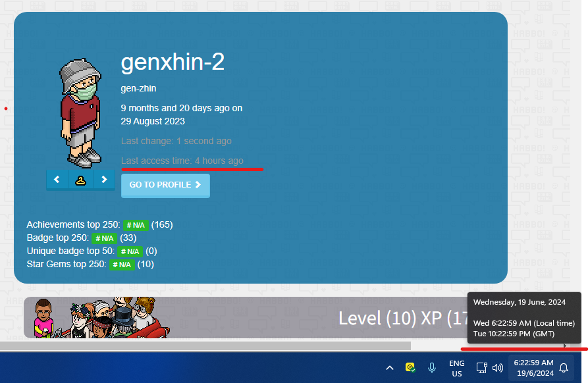Click the horizontal scrollbar right arrow
The width and height of the screenshot is (588, 383).
[x=565, y=345]
